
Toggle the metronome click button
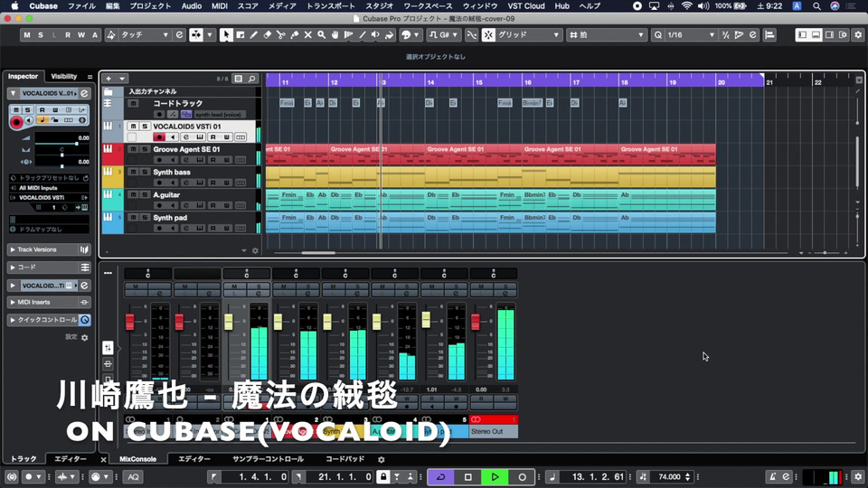(x=773, y=476)
